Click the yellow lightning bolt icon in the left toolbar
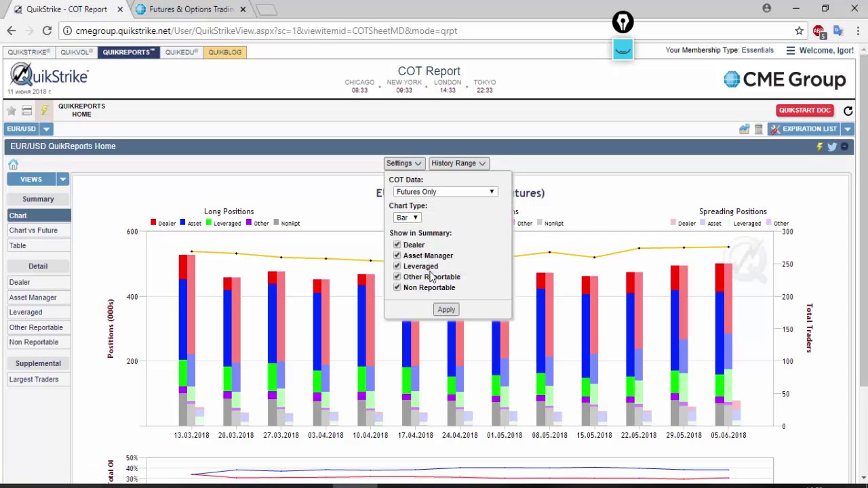 click(44, 110)
